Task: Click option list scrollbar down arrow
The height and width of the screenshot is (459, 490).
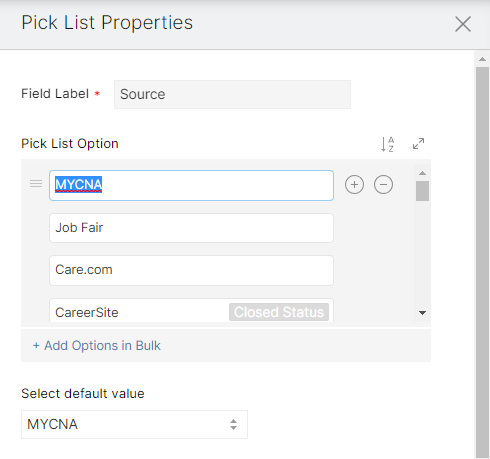Action: 422,313
